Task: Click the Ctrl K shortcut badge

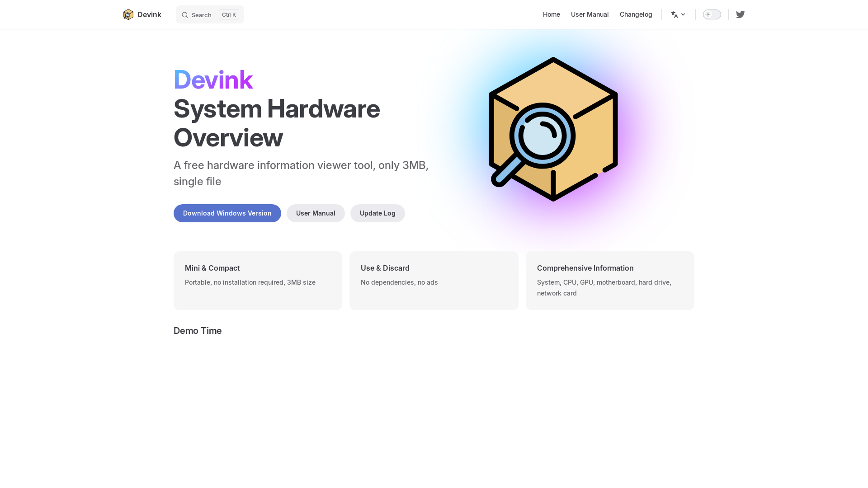Action: (x=229, y=14)
